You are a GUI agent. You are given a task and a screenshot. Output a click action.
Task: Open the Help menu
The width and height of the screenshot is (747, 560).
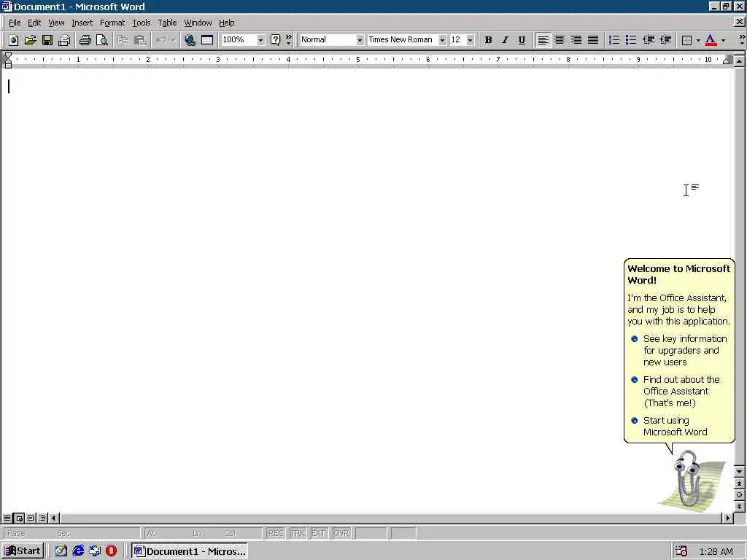[x=226, y=23]
